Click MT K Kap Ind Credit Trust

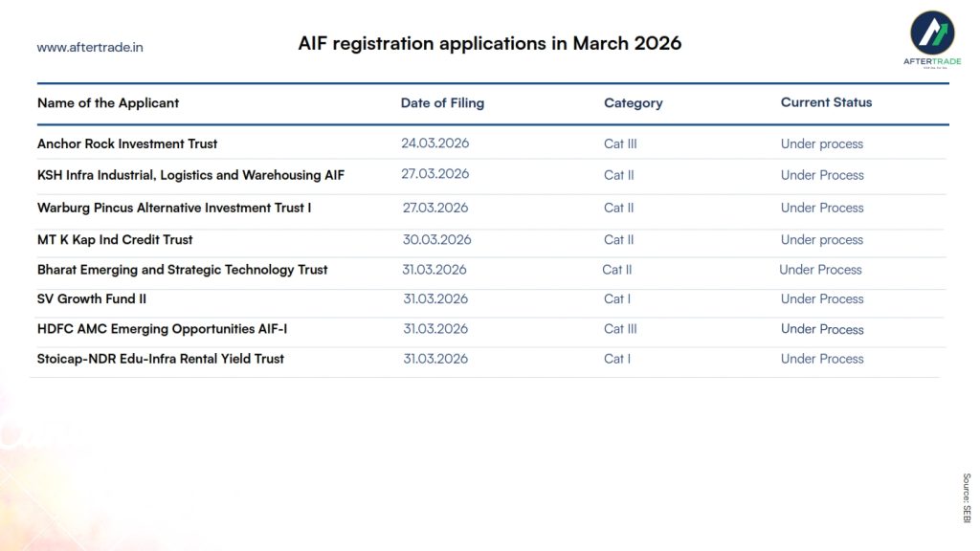pos(115,239)
